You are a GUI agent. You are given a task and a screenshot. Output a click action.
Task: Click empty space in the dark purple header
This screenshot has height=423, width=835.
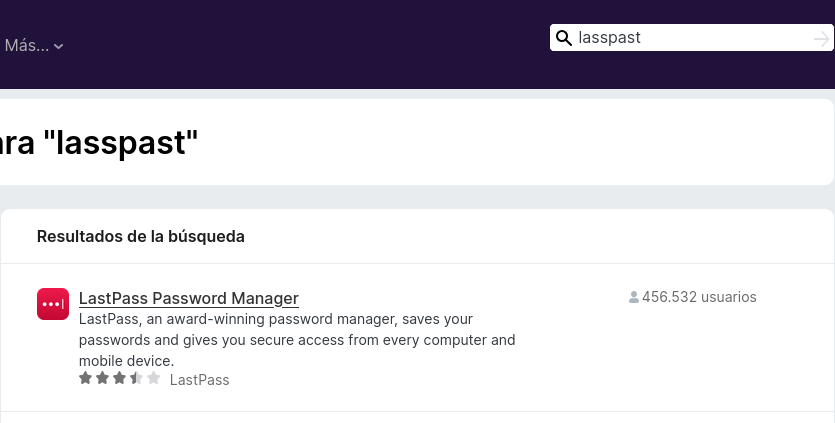[x=300, y=45]
